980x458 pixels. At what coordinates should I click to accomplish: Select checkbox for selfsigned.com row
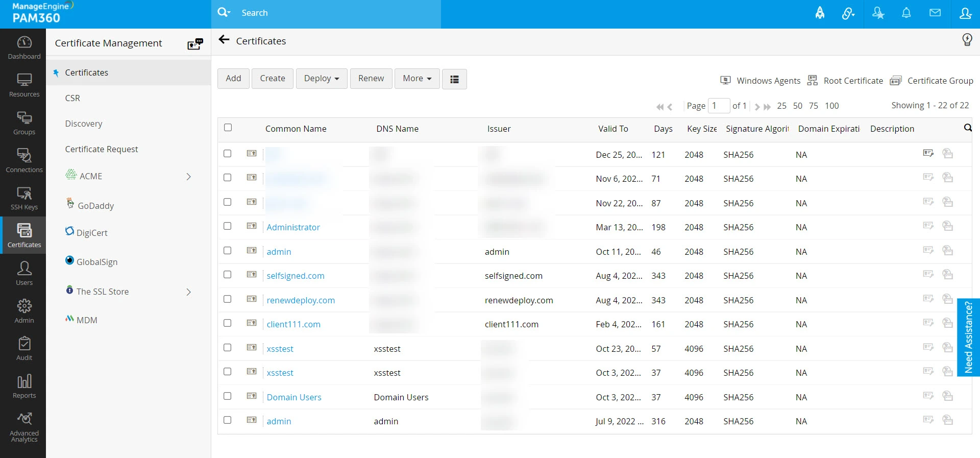pyautogui.click(x=228, y=275)
